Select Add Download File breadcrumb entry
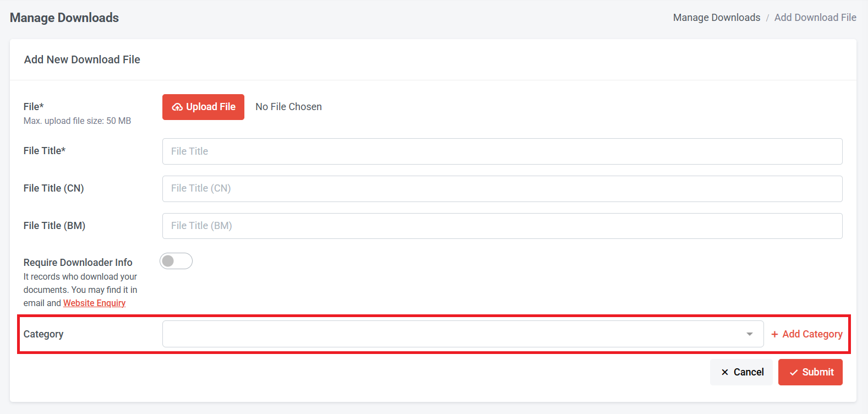This screenshot has width=868, height=414. (x=815, y=17)
